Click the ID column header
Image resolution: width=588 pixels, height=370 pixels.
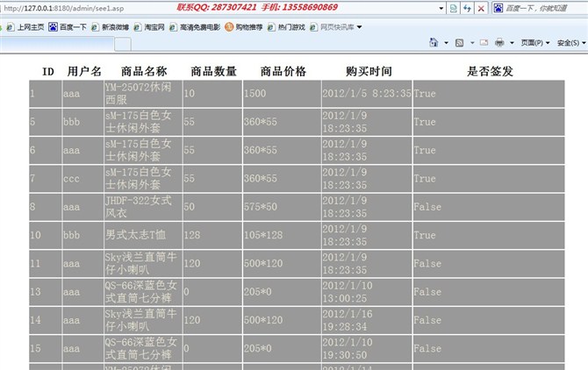pyautogui.click(x=47, y=72)
